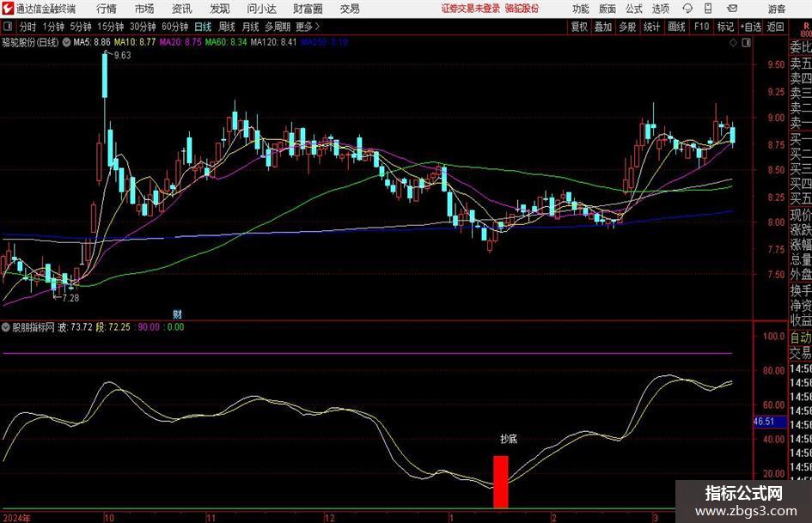Click the 9.63 high price label
This screenshot has width=812, height=523.
point(122,56)
